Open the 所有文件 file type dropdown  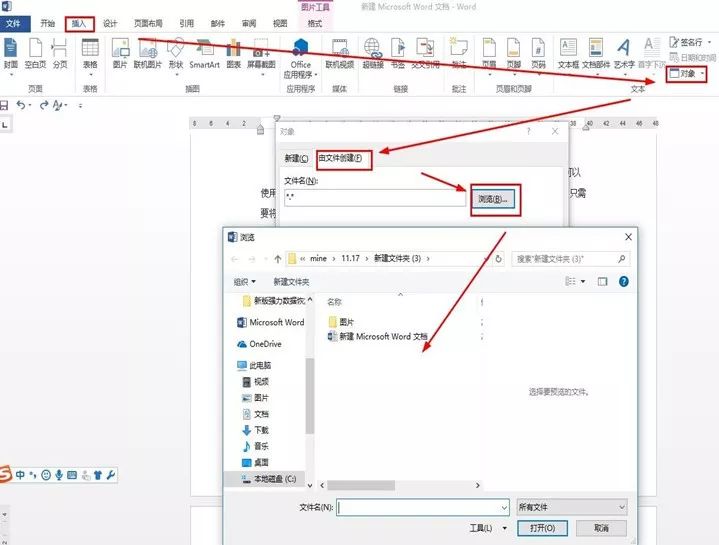571,507
